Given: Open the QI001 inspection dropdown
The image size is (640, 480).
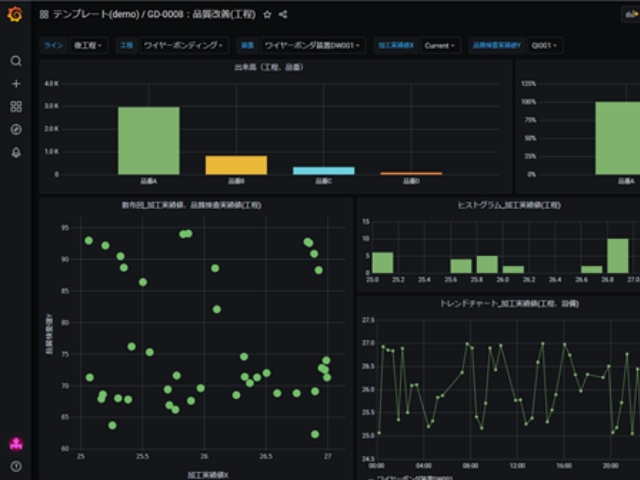Looking at the screenshot, I should click(x=546, y=45).
